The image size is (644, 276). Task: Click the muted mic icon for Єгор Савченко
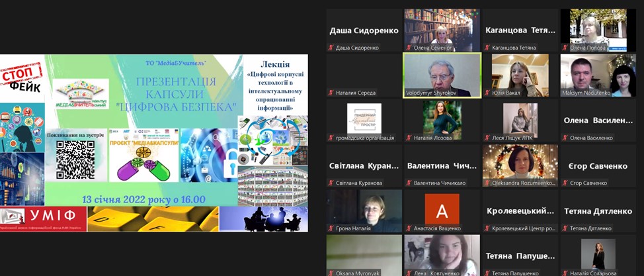[565, 183]
